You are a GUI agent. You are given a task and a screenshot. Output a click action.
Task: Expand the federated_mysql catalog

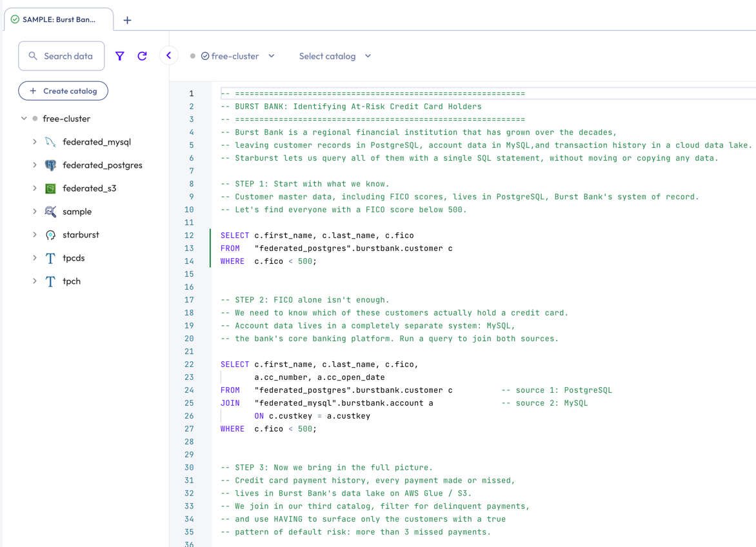(35, 142)
